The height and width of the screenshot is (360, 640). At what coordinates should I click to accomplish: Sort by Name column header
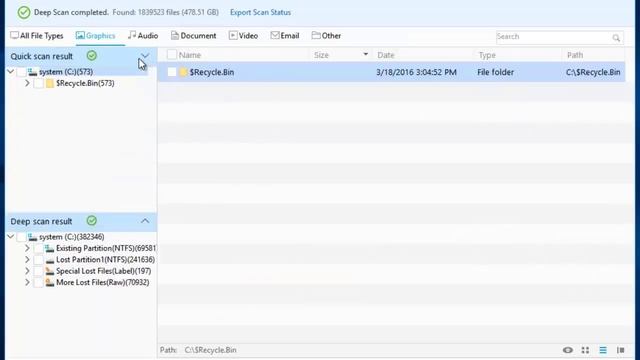pyautogui.click(x=190, y=55)
